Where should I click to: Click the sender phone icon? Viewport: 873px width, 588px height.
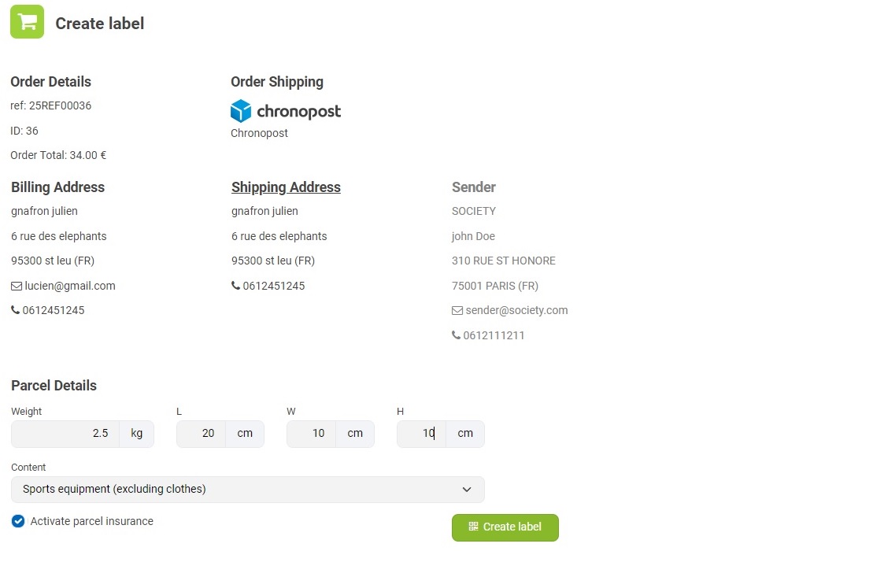(x=456, y=335)
